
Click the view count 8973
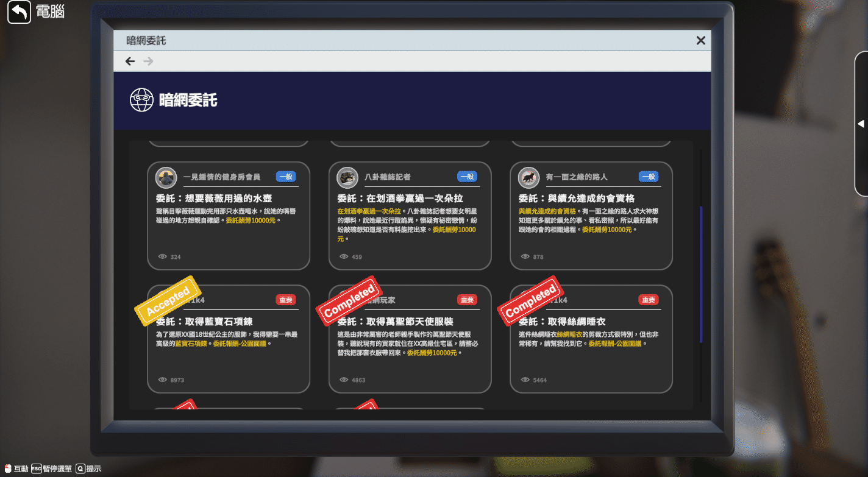(177, 380)
